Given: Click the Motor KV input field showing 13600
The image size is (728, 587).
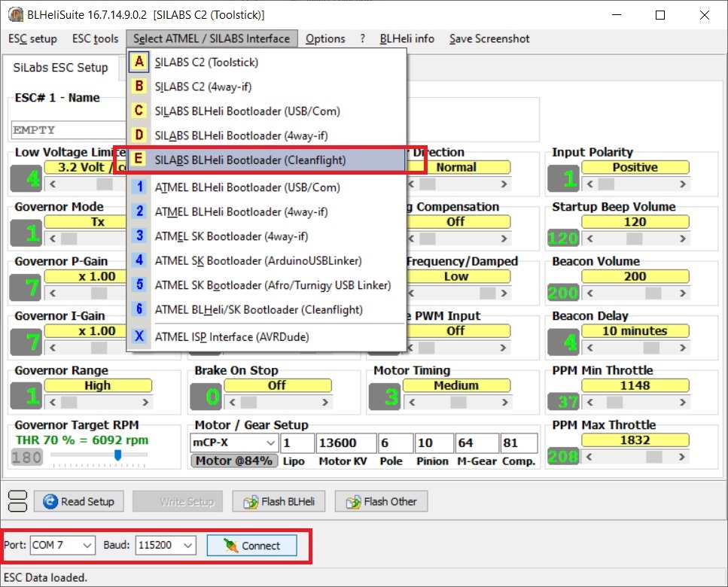Looking at the screenshot, I should pos(346,443).
